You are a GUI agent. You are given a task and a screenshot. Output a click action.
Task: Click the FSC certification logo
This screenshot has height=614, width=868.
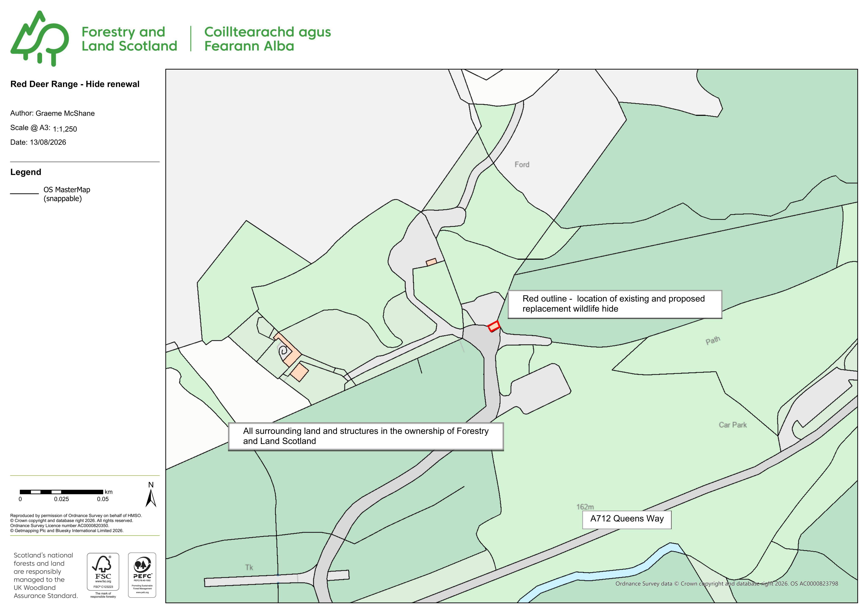pos(103,575)
